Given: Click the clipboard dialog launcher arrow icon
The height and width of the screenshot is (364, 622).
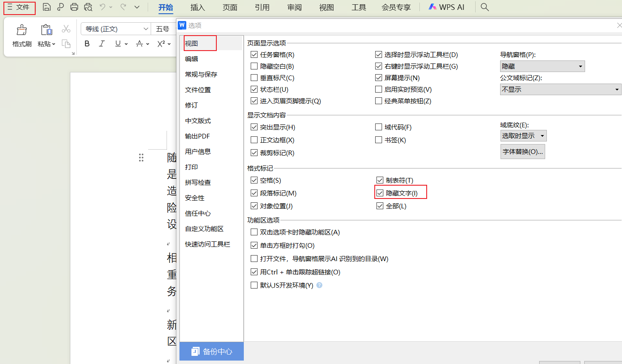Looking at the screenshot, I should (73, 53).
